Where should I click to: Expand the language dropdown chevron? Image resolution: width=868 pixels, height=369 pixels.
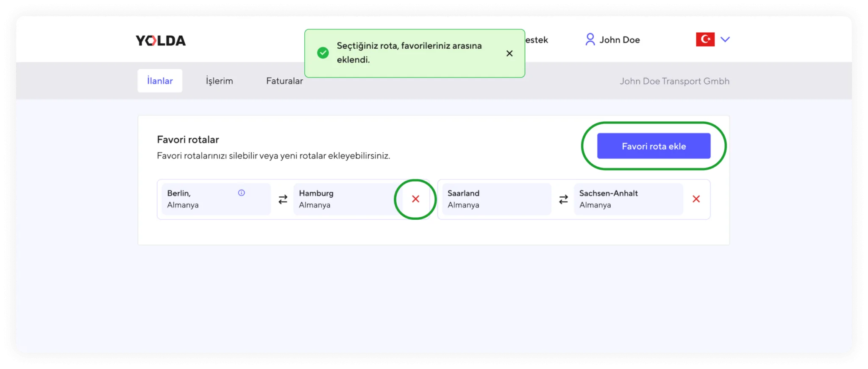coord(725,39)
